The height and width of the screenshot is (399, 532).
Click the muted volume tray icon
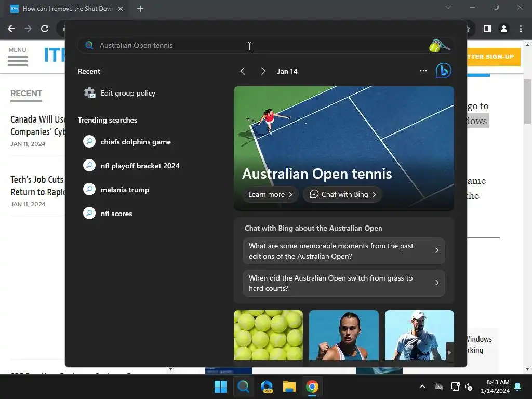(x=469, y=387)
